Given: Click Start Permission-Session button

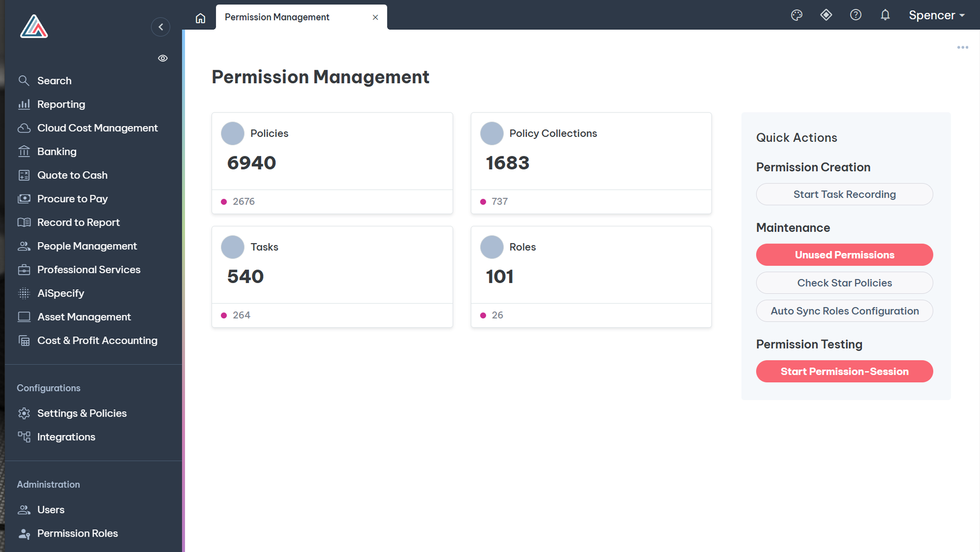Looking at the screenshot, I should pyautogui.click(x=844, y=371).
